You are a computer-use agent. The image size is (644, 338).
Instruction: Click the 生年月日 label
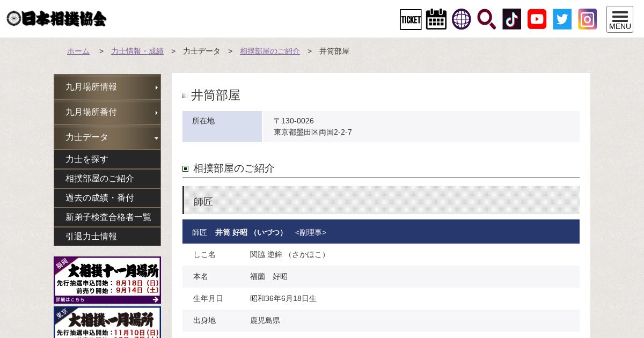click(x=208, y=298)
